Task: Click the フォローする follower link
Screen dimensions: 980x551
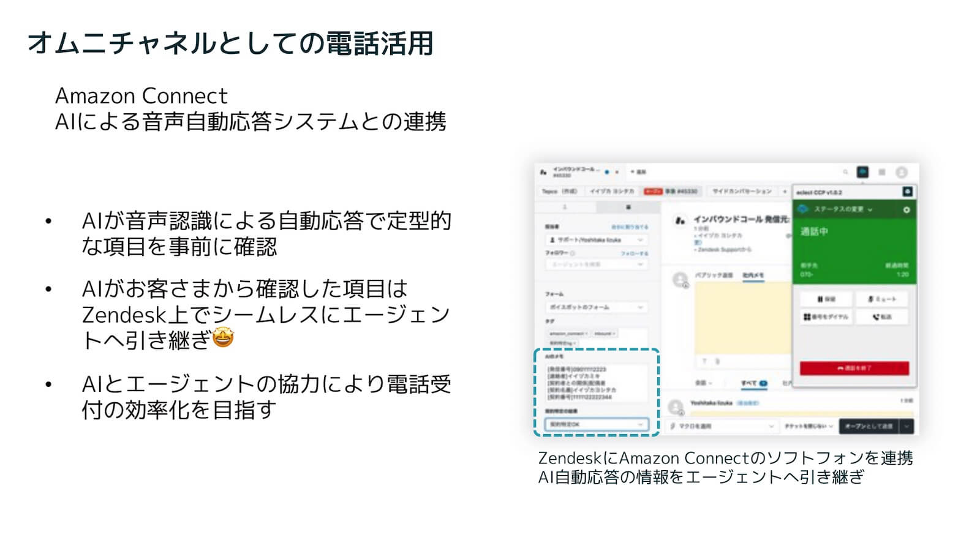Action: pos(635,254)
